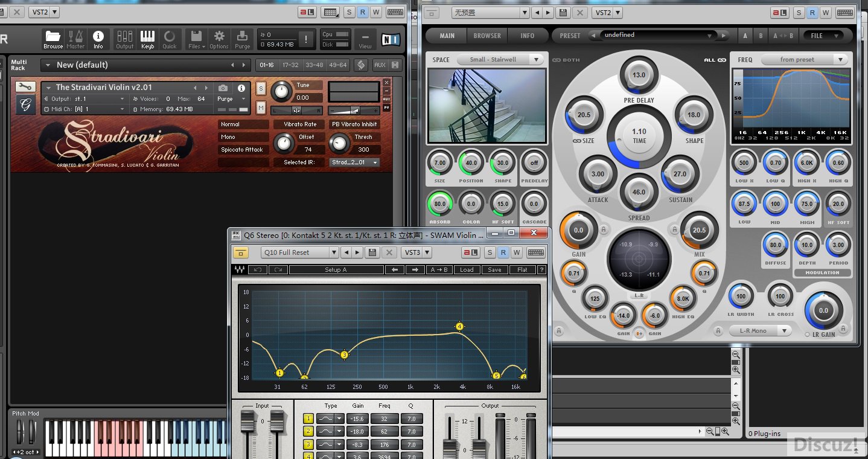Click the Stradivari Tune knob

pyautogui.click(x=281, y=91)
